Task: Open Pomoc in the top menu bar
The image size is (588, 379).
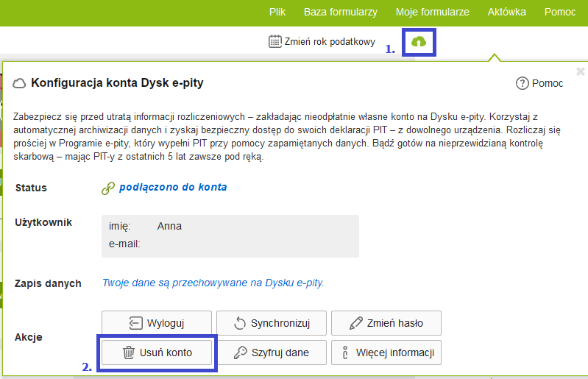Action: point(560,13)
